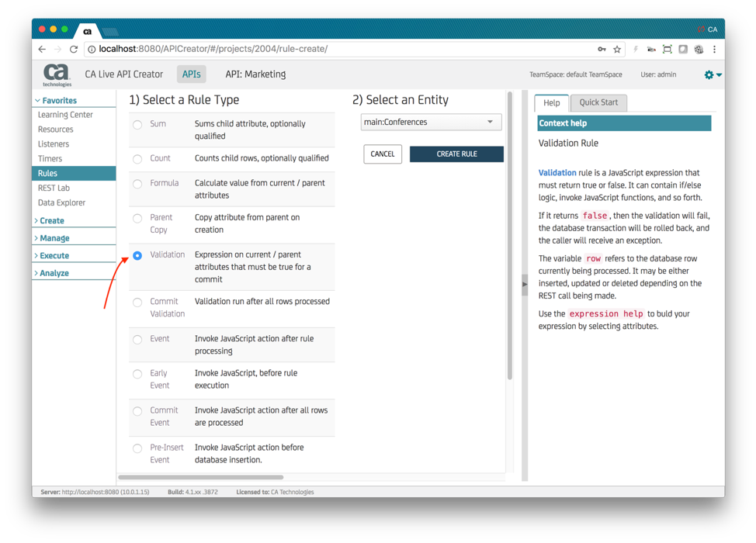
Task: Select the Parent Copy rule type
Action: 137,218
